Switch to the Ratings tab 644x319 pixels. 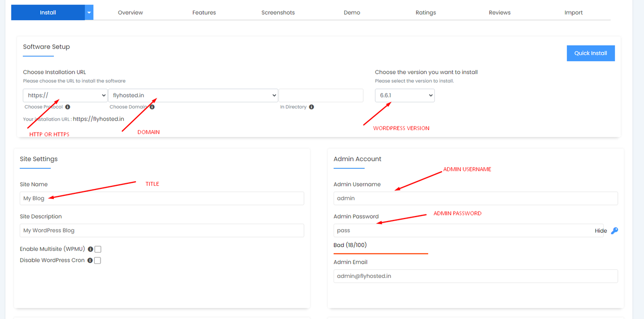(x=426, y=13)
